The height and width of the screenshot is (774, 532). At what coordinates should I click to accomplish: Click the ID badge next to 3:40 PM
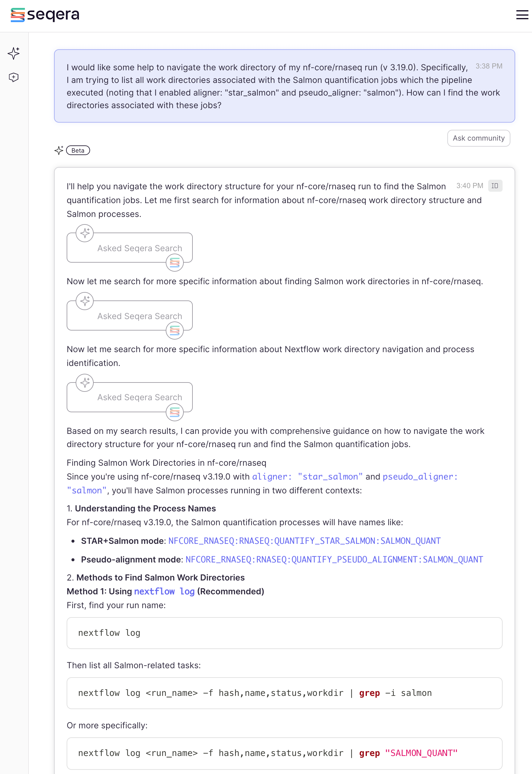[x=495, y=186]
